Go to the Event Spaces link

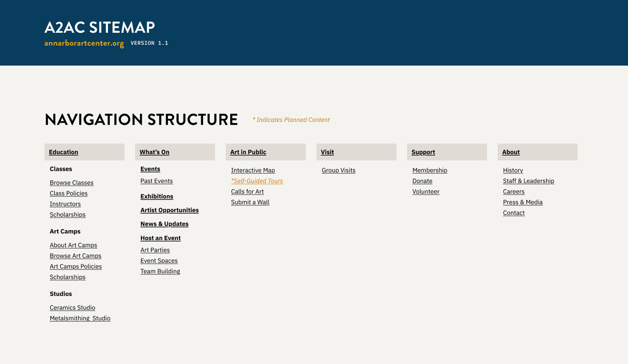click(x=159, y=261)
